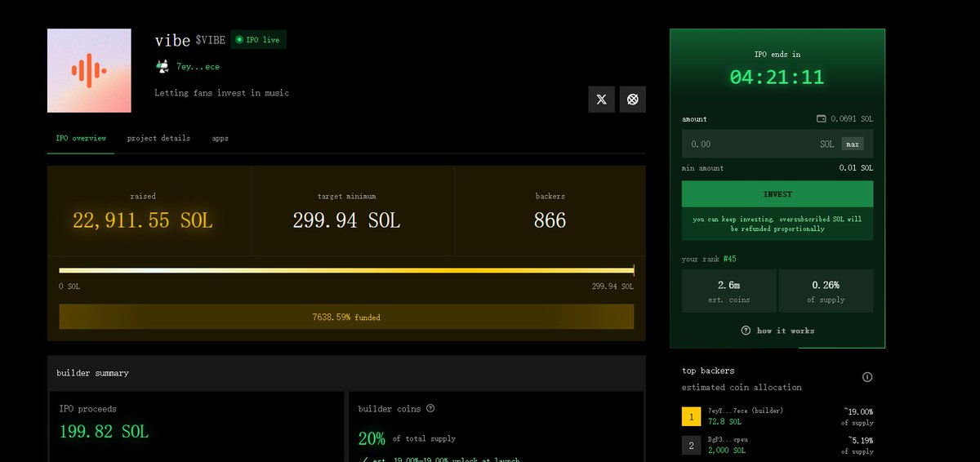
Task: Click the IPO live status badge
Action: 258,39
